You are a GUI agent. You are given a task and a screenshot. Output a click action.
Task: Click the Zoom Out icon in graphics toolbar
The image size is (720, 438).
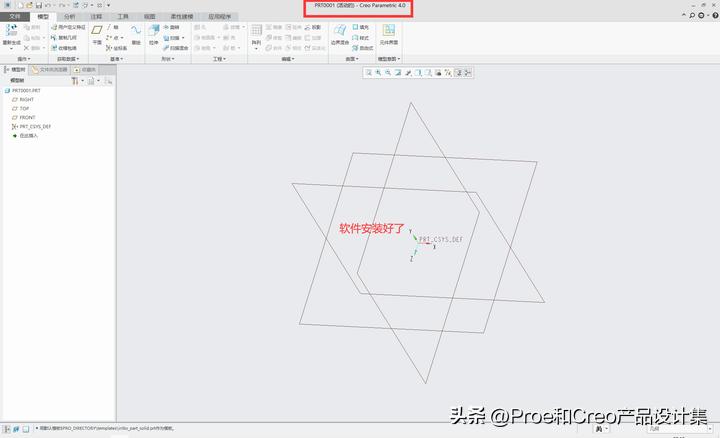coord(388,73)
